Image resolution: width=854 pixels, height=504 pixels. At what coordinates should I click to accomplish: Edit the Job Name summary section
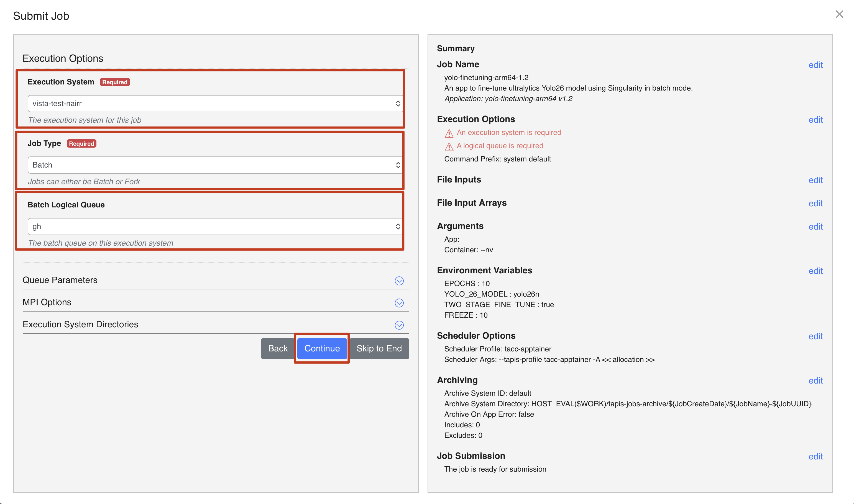815,65
